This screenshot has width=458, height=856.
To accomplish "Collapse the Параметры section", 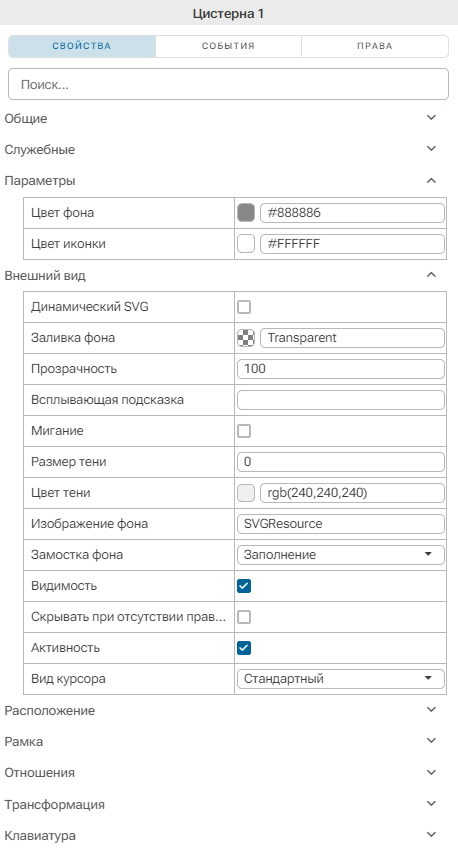I will (x=431, y=180).
